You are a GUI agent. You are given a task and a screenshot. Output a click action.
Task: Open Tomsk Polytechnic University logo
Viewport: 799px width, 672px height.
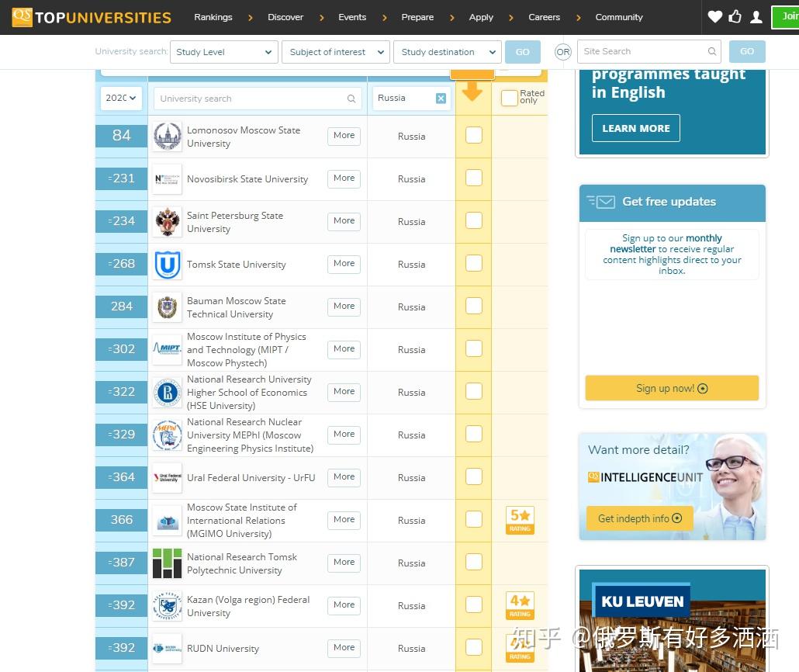pos(167,563)
